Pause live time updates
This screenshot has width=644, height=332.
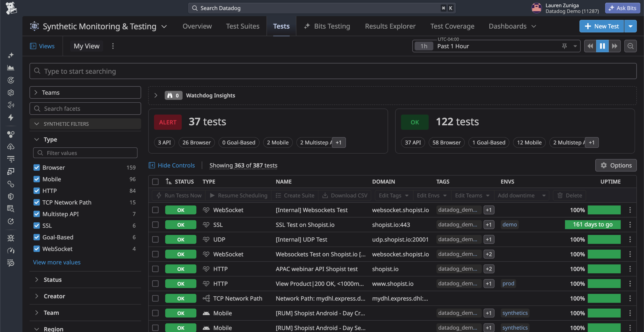point(602,46)
